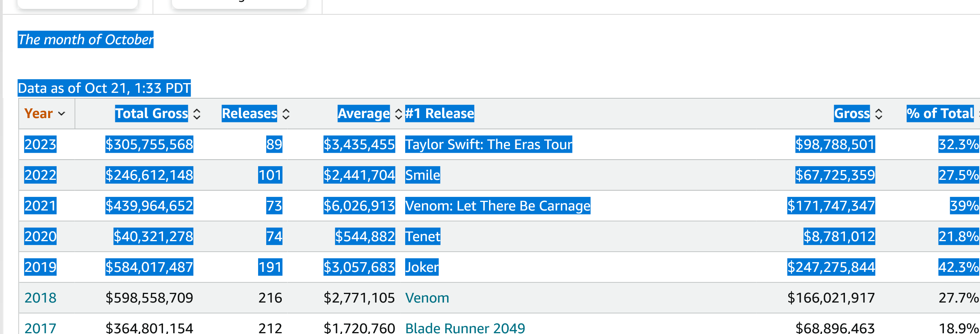Expand the Year column sort chevron
Viewport: 980px width, 334px height.
(x=61, y=114)
